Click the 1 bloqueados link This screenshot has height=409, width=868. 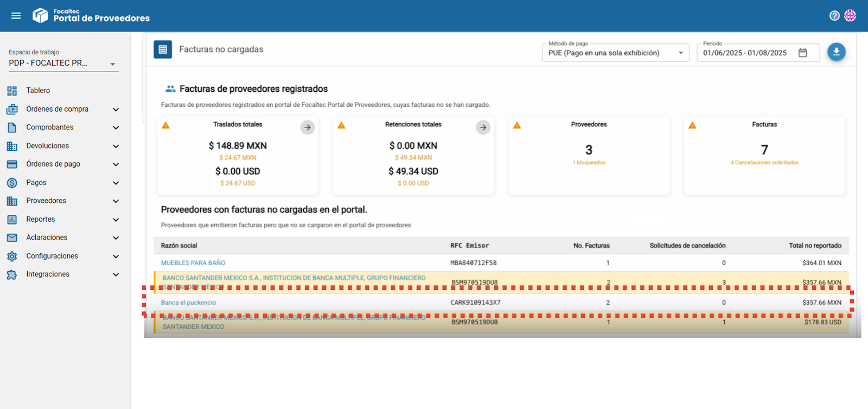coord(589,163)
